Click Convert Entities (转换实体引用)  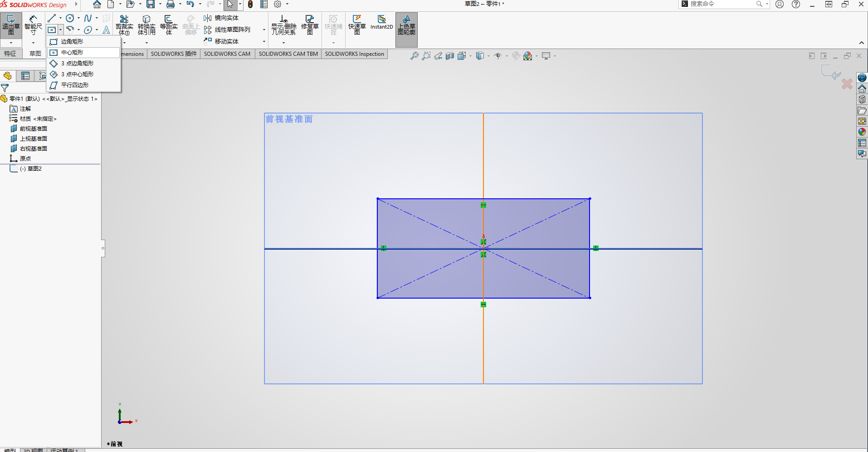pyautogui.click(x=146, y=25)
